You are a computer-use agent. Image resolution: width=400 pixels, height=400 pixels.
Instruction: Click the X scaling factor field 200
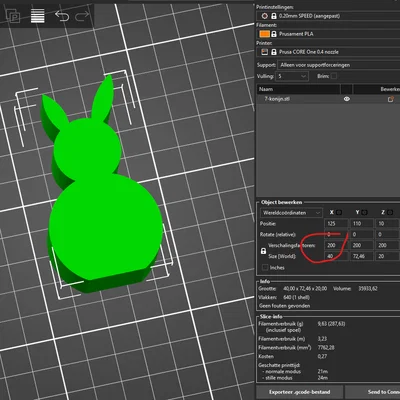336,245
